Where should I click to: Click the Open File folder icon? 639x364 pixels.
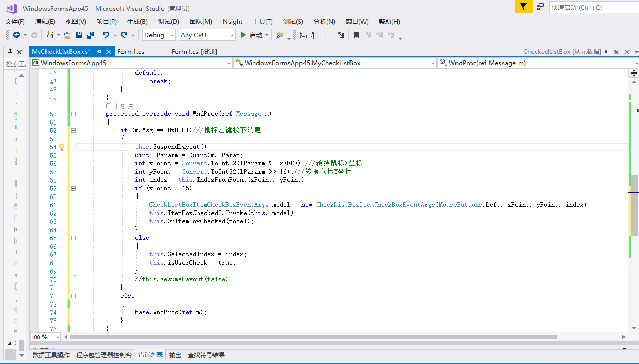tap(67, 35)
